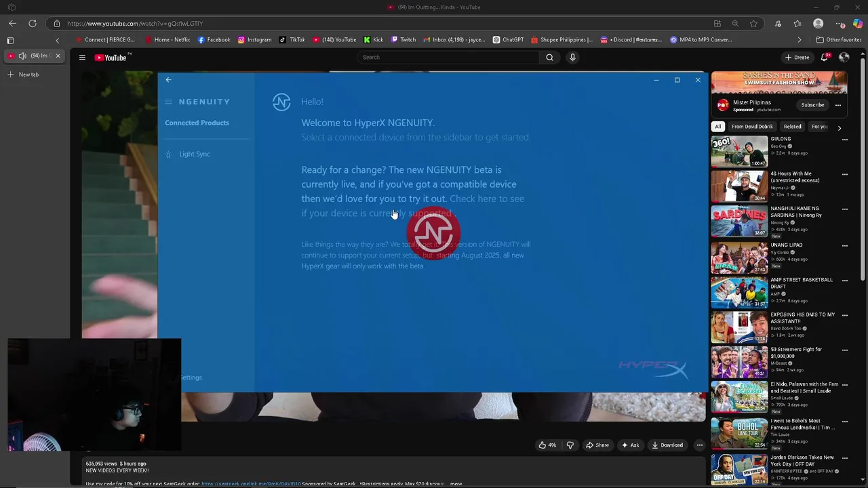Screen dimensions: 868x488
Task: Close the YouTube vertical tab
Action: (58, 56)
